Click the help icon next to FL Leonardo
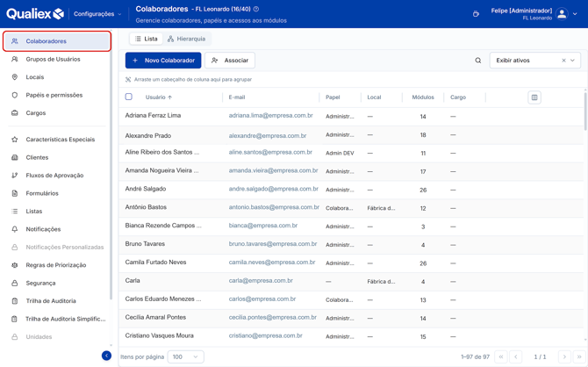588x367 pixels. coord(256,9)
